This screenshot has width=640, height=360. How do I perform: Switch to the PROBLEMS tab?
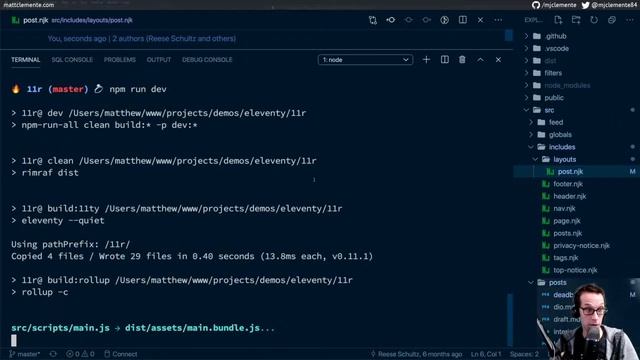[120, 60]
